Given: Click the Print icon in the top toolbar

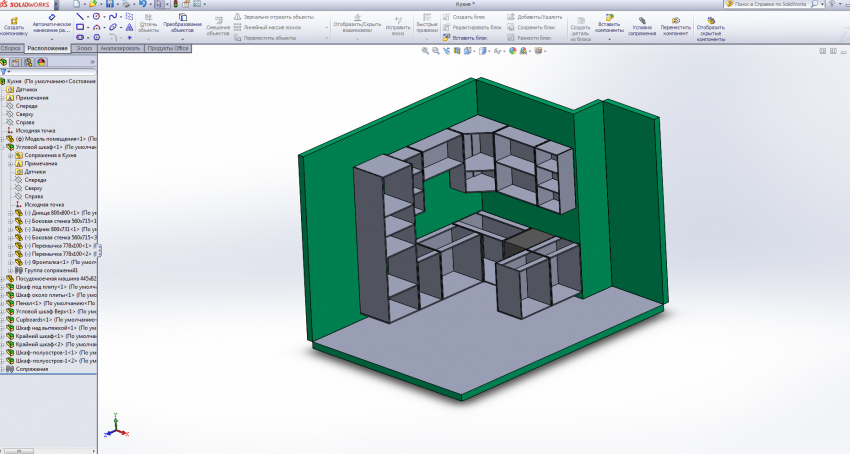Looking at the screenshot, I should (x=126, y=4).
